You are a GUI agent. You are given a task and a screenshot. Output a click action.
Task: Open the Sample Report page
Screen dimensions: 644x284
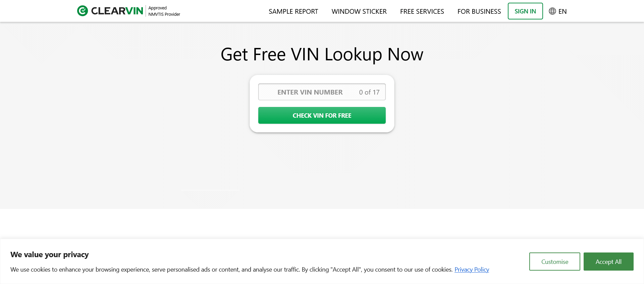pos(293,11)
